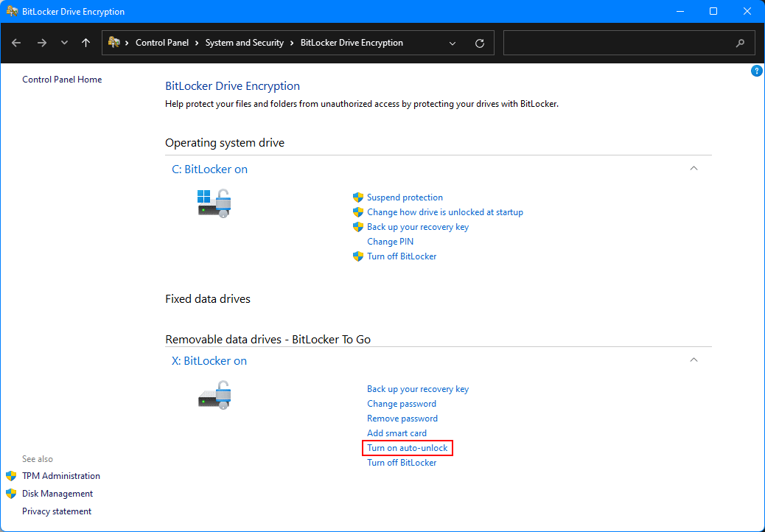
Task: Click the Back navigation arrow
Action: [x=16, y=43]
